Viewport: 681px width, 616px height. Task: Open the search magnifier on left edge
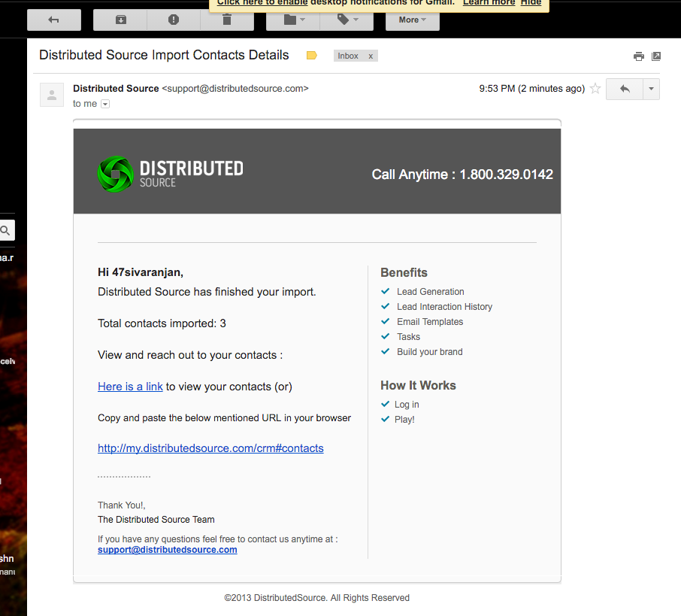[6, 230]
